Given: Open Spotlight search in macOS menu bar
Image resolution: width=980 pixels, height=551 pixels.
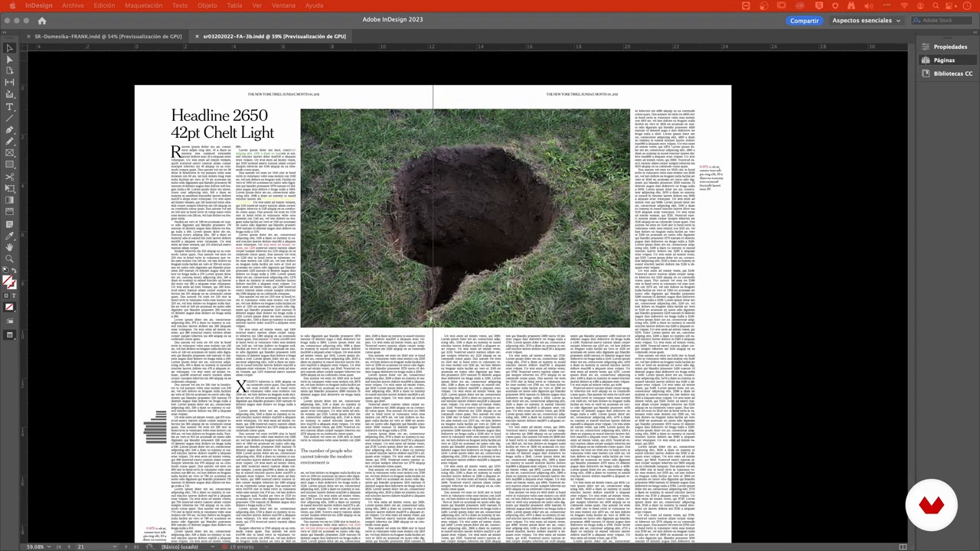Looking at the screenshot, I should click(936, 5).
